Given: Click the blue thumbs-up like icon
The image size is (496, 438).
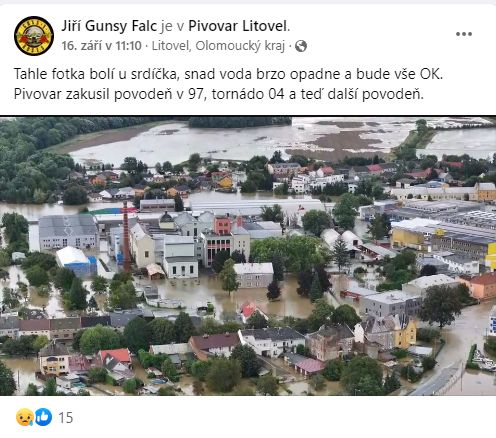Looking at the screenshot, I should 44,417.
